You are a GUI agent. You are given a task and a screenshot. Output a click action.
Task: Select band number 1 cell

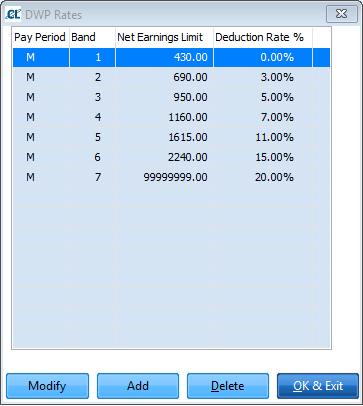coord(92,57)
